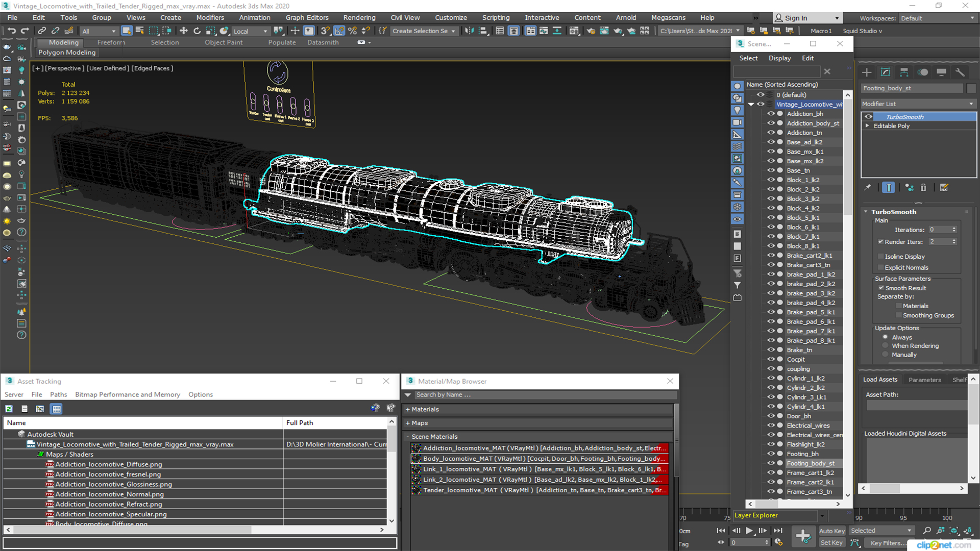The height and width of the screenshot is (551, 980).
Task: Open Workspaces Default dropdown
Action: (938, 18)
